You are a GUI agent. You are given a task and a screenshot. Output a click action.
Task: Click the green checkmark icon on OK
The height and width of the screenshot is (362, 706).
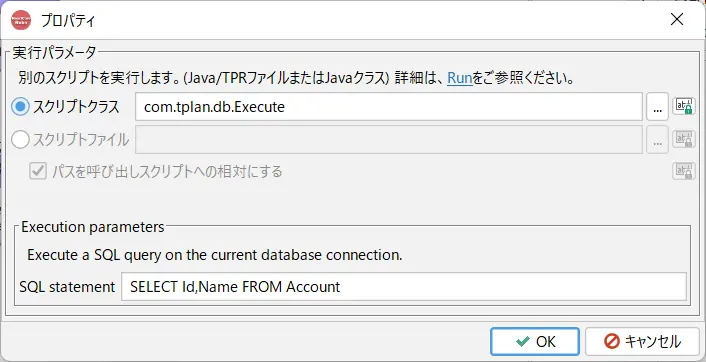pos(522,342)
